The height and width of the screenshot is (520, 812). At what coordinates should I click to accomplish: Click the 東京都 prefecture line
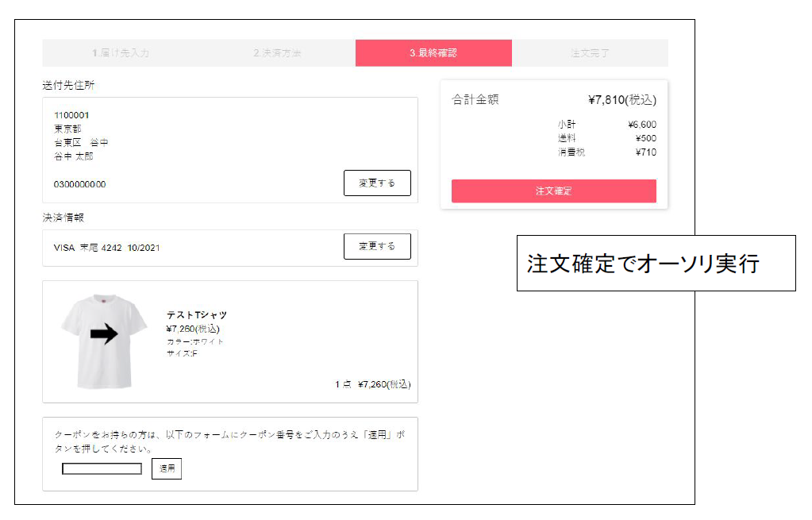(x=67, y=129)
